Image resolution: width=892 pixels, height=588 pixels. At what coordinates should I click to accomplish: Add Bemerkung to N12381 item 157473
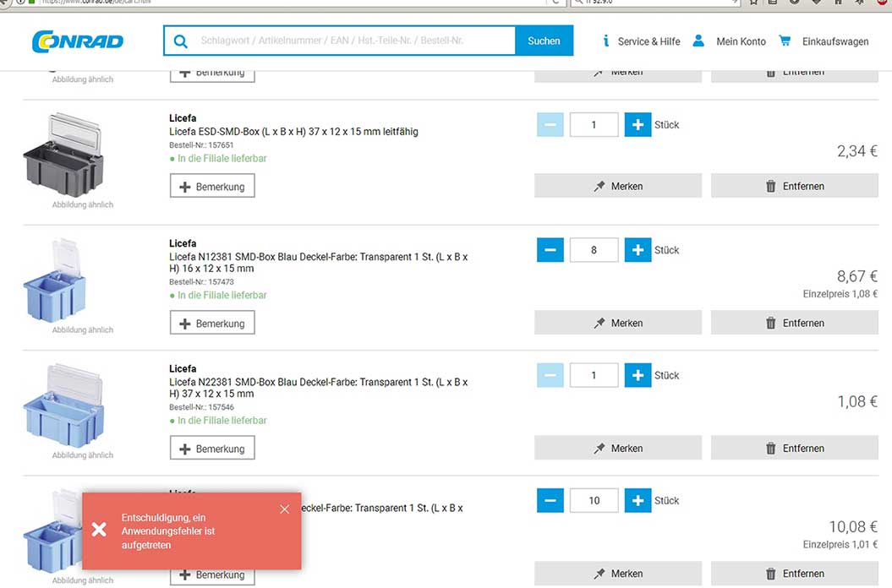point(212,323)
